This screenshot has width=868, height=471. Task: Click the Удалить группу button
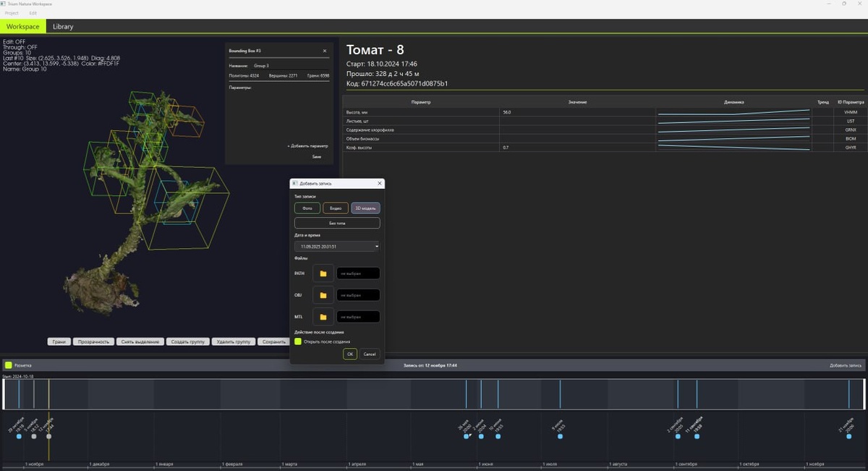[234, 341]
